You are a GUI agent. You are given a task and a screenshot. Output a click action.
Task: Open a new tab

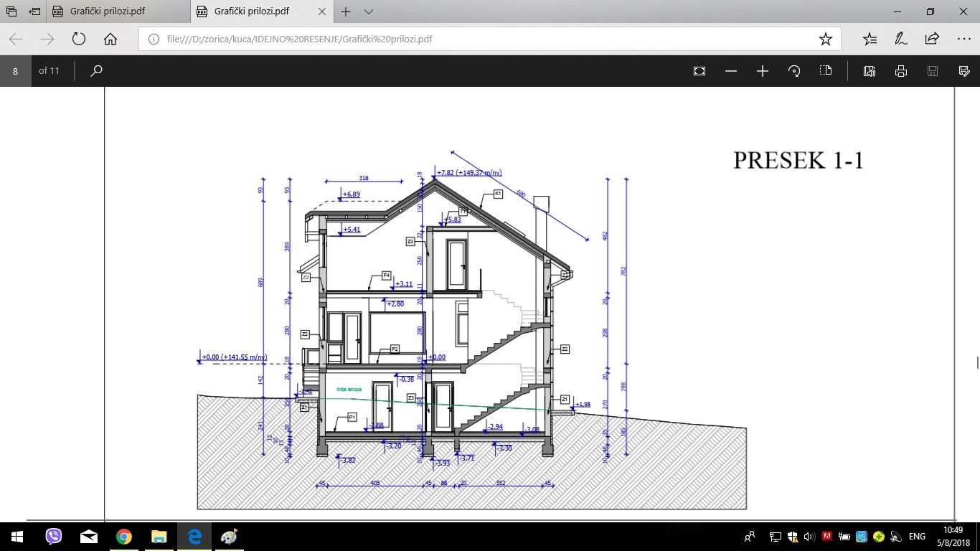pyautogui.click(x=346, y=11)
